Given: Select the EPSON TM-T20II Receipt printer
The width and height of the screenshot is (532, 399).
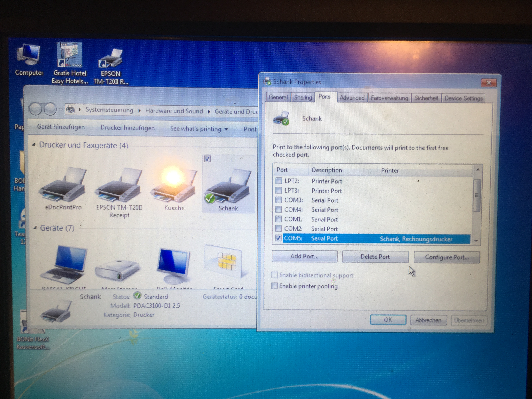Looking at the screenshot, I should [x=119, y=192].
